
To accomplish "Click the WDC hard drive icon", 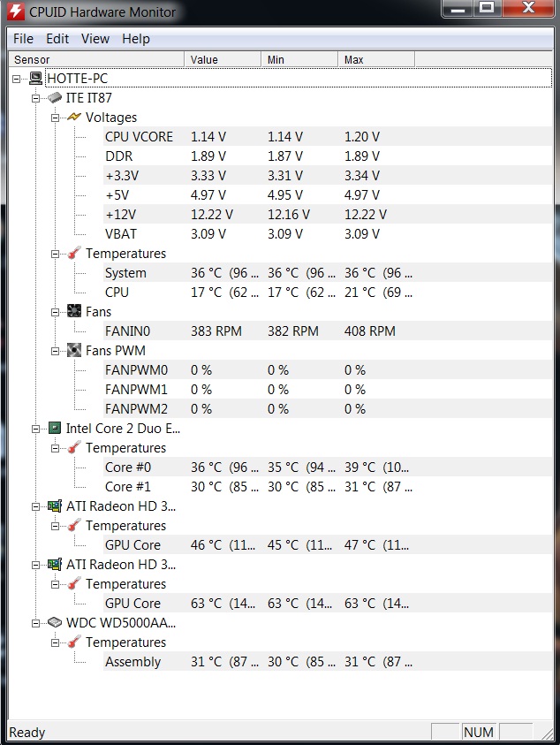I will [55, 622].
